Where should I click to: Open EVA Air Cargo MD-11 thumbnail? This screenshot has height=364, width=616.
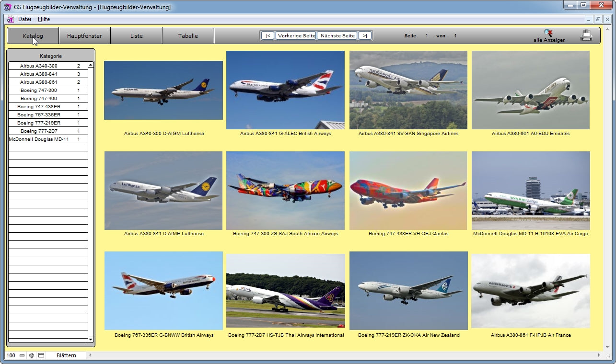click(531, 191)
